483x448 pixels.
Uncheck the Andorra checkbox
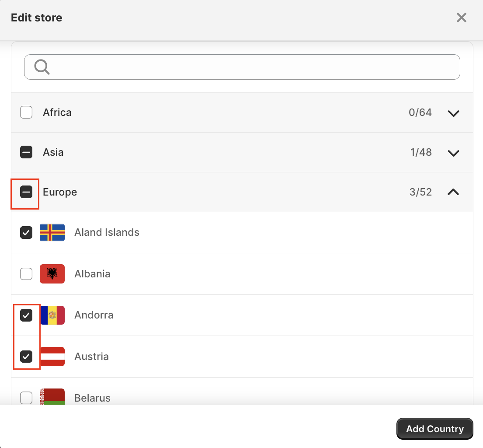26,315
